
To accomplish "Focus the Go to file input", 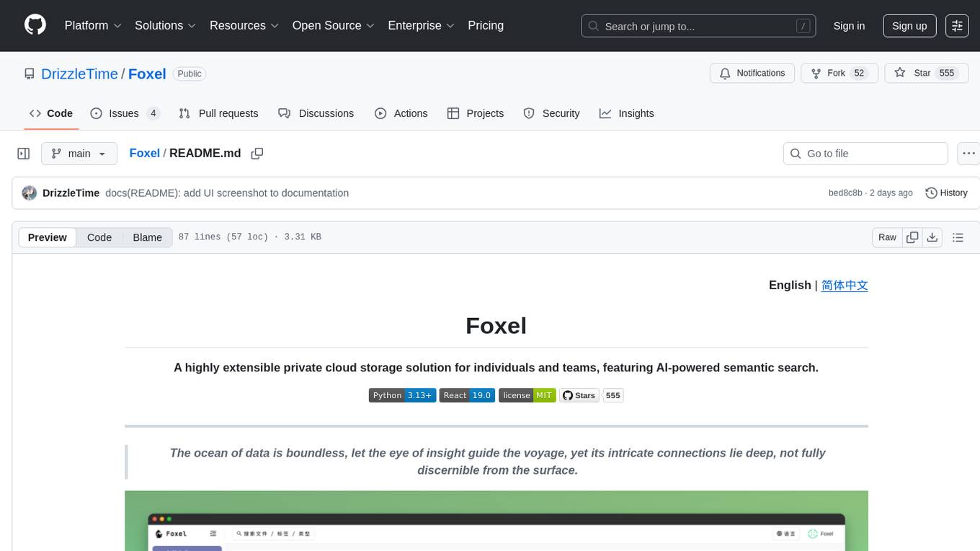I will pyautogui.click(x=865, y=154).
